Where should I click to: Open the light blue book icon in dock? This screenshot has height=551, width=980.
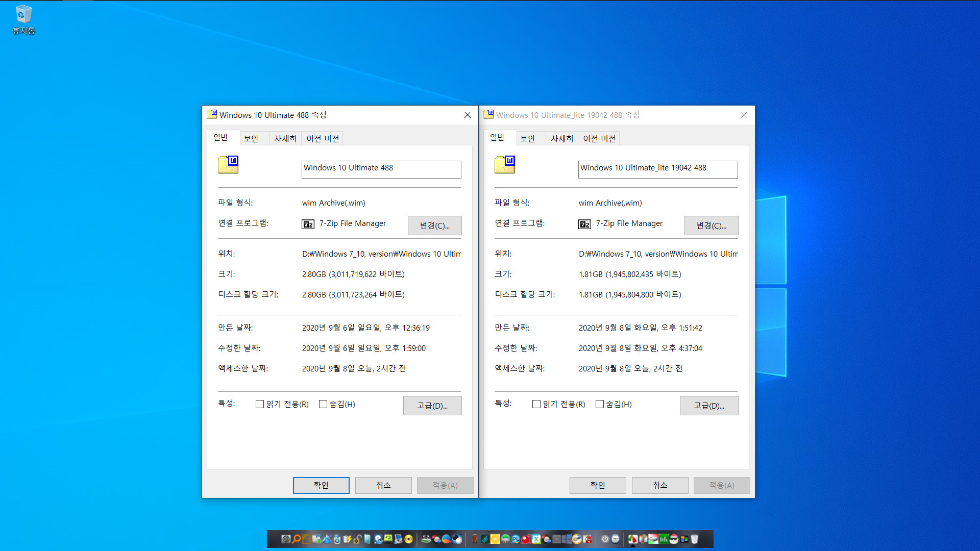coord(367,539)
